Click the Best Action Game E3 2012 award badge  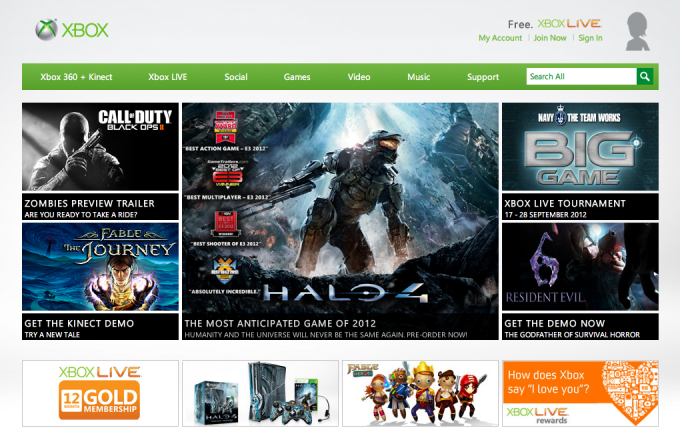pos(226,127)
